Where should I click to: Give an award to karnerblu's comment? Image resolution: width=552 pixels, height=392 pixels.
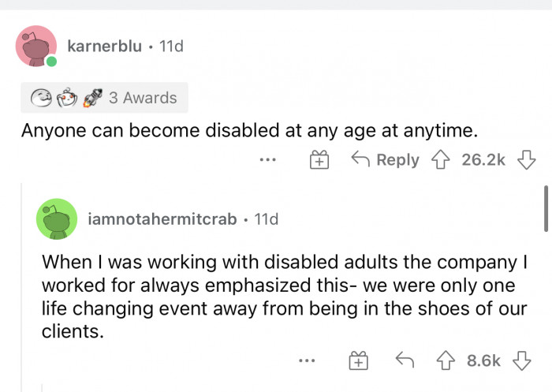[x=319, y=160]
